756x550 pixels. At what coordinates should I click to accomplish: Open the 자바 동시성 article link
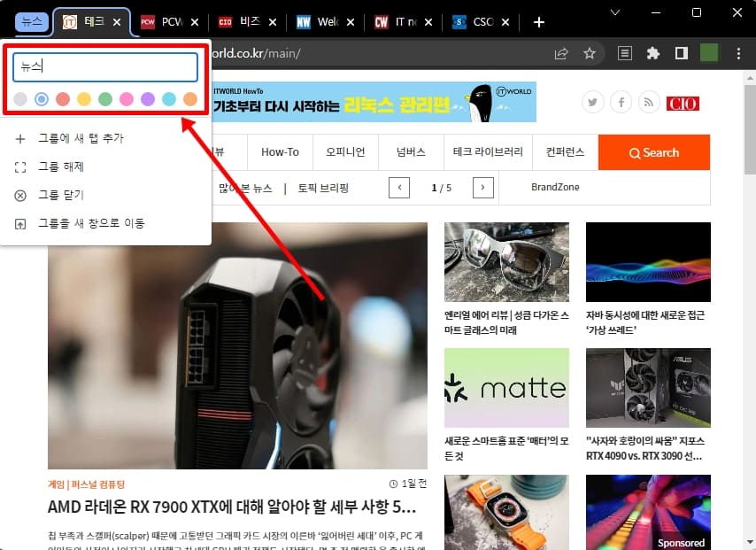(645, 322)
